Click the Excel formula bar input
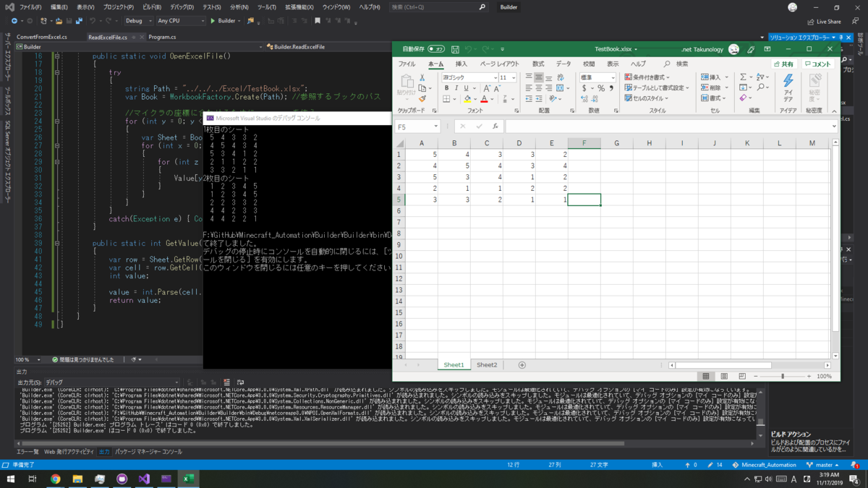The width and height of the screenshot is (868, 488). pos(670,127)
